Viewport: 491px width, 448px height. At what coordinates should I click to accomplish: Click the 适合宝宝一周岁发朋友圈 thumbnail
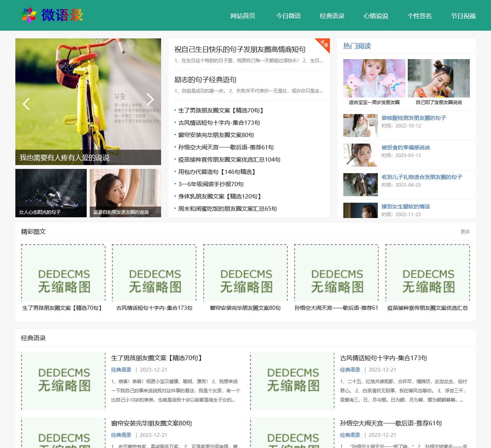(374, 78)
